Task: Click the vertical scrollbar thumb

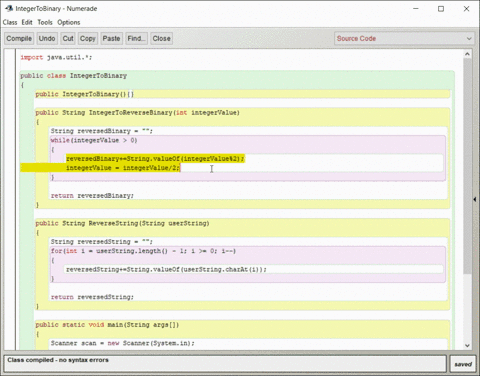Action: (x=467, y=166)
